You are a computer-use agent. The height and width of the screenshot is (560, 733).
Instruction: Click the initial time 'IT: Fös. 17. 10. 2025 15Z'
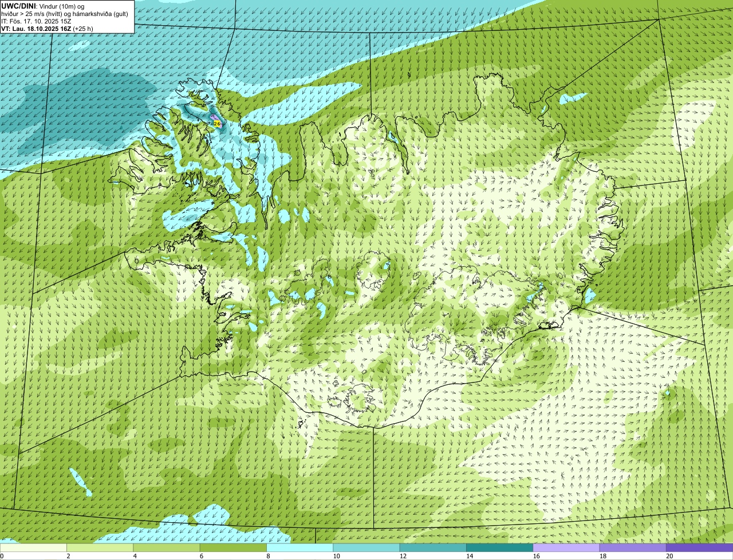pos(36,21)
